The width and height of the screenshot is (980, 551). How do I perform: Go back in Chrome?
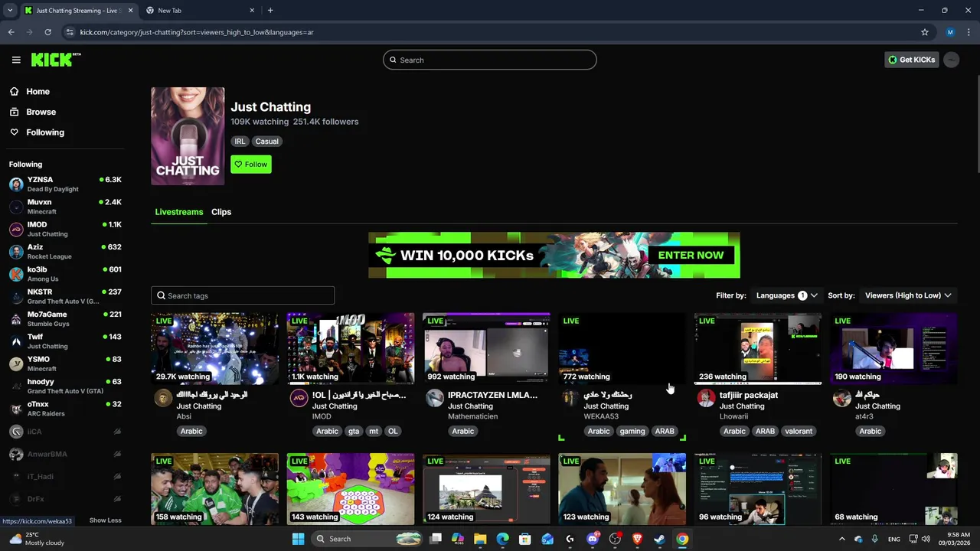click(x=11, y=32)
